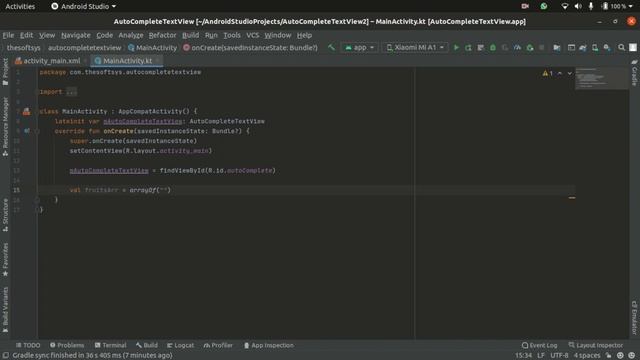Close the MainActivity.kt tab
Viewport: 640px width, 360px height.
tap(158, 61)
